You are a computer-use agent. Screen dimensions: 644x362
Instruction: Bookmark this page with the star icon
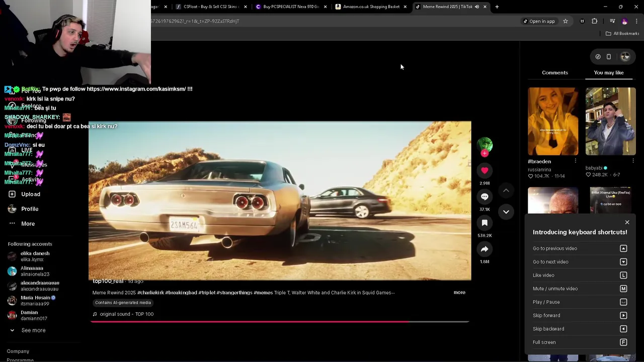coord(566,21)
